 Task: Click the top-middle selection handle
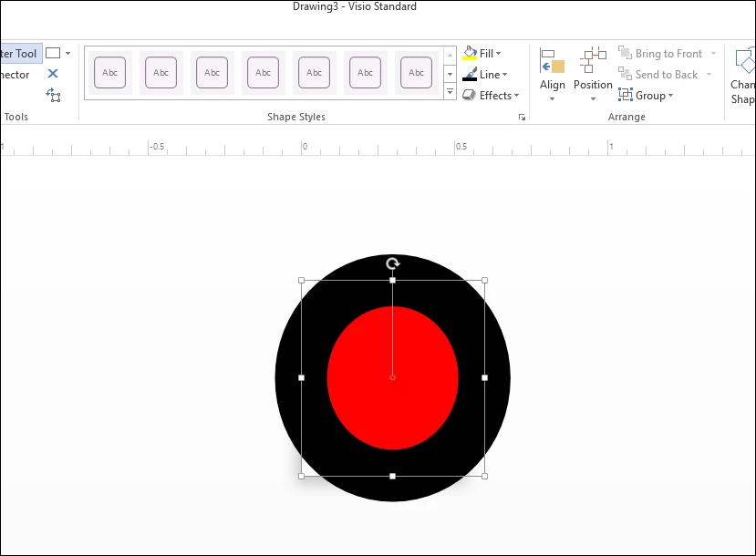pos(392,280)
